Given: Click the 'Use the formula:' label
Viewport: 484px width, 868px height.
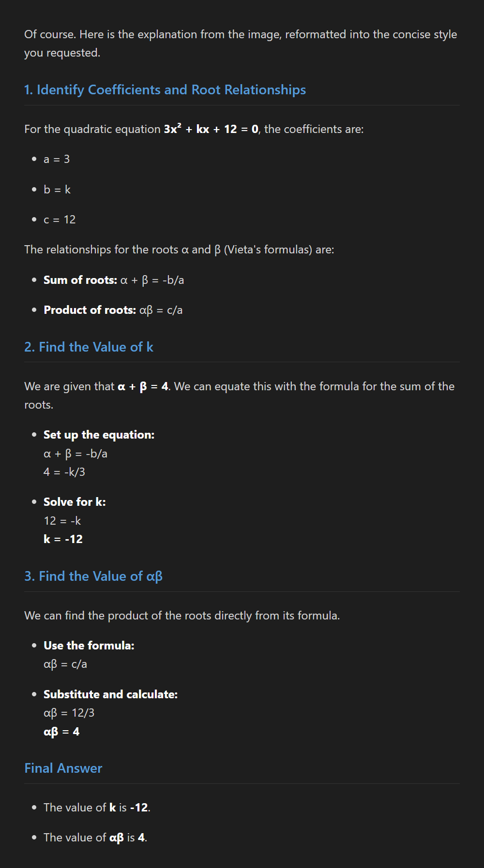Looking at the screenshot, I should click(x=89, y=646).
